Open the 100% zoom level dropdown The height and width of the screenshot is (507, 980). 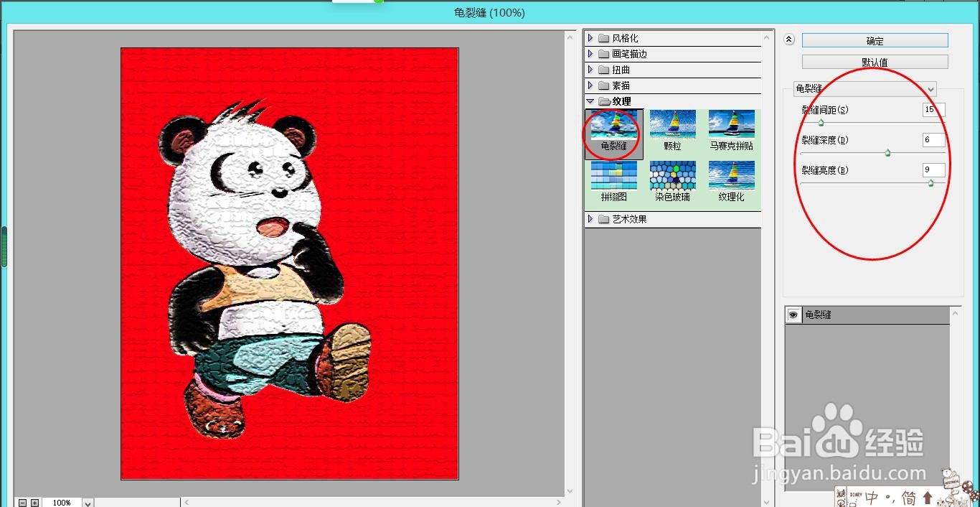[x=88, y=503]
